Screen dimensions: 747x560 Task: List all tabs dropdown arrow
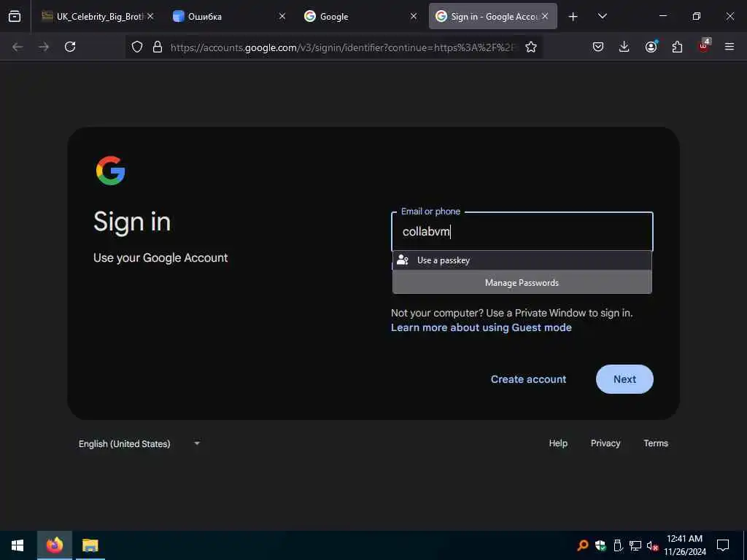(x=602, y=17)
